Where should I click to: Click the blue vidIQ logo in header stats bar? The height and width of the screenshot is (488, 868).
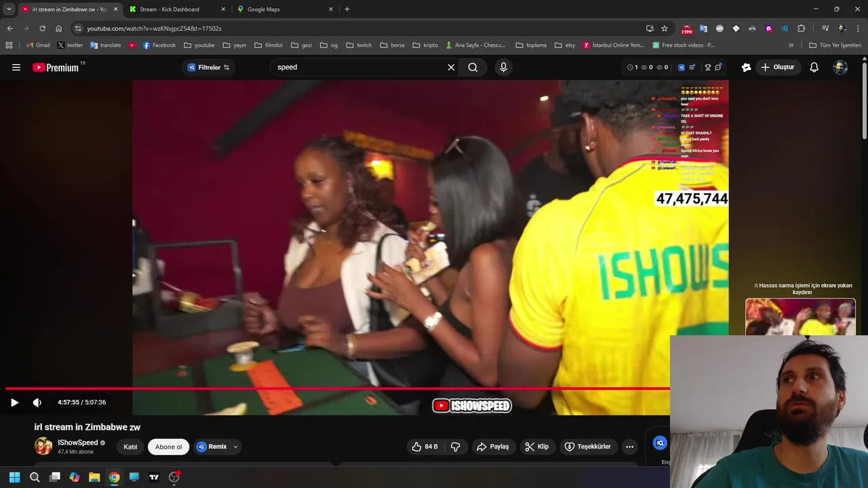(682, 67)
